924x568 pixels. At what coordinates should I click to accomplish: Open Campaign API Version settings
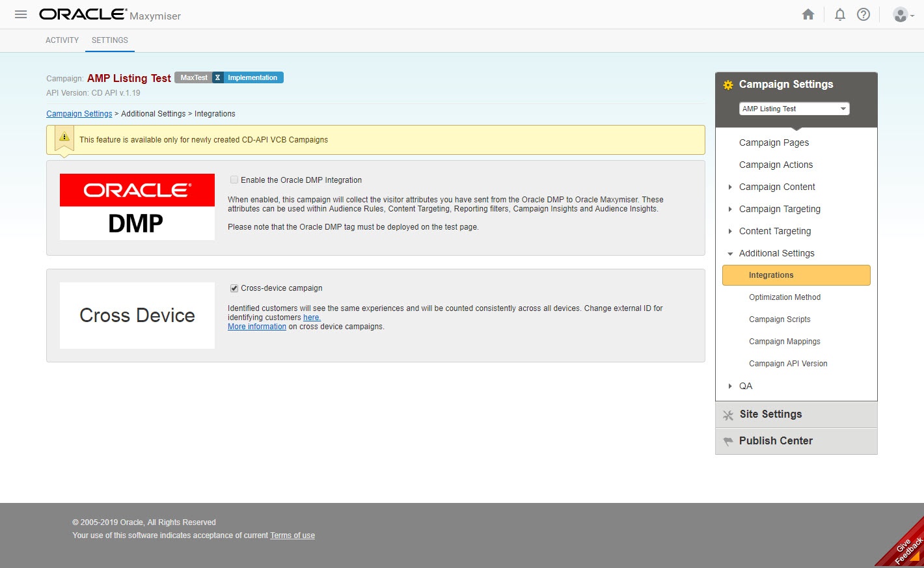pyautogui.click(x=788, y=364)
